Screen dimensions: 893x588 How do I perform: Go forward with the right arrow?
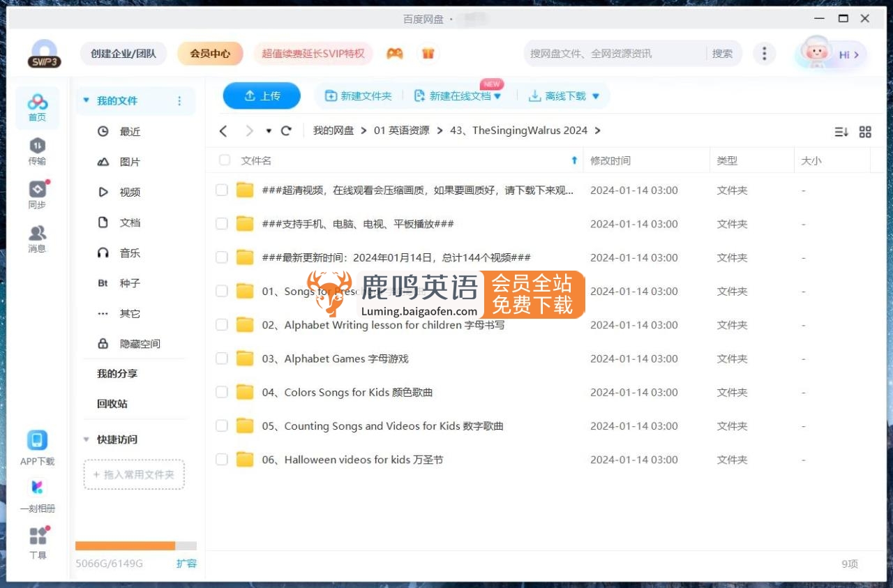(x=249, y=131)
